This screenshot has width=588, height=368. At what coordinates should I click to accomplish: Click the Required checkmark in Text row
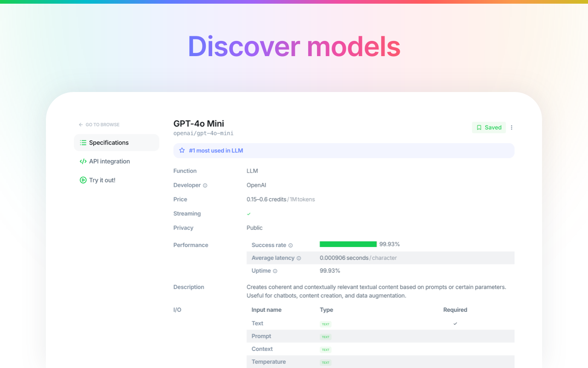coord(455,323)
